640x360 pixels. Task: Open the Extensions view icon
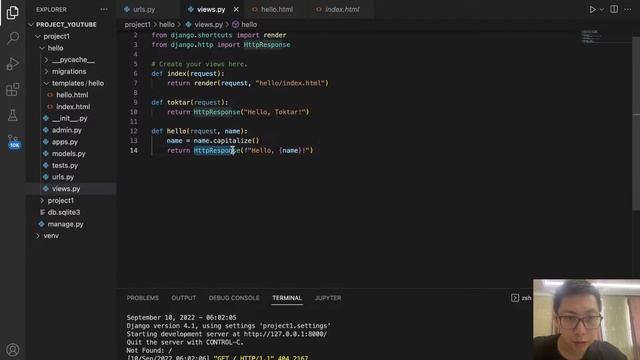13,89
